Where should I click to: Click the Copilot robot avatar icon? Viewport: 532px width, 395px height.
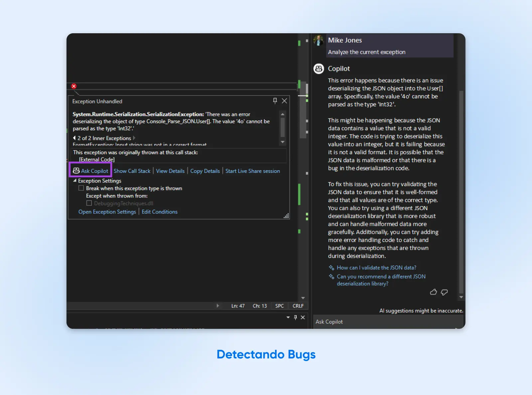(x=319, y=68)
